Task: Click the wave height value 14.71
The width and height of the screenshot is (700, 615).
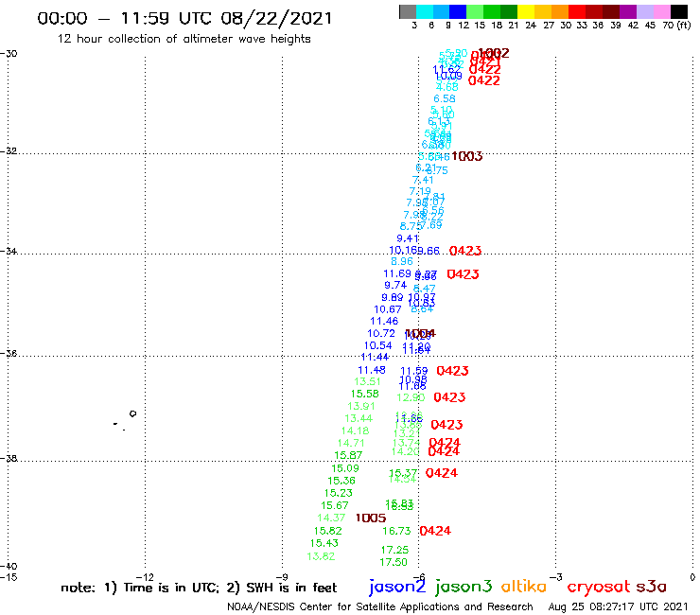Action: coord(351,444)
